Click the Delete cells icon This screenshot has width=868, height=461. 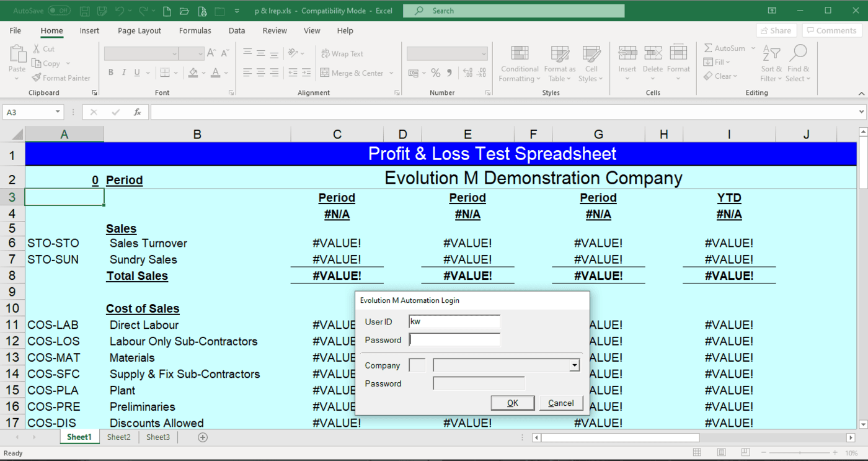tap(653, 53)
